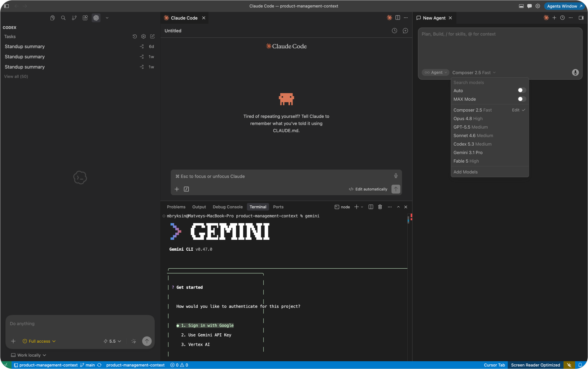Open the Explorer files icon in sidebar
588x369 pixels.
point(52,18)
